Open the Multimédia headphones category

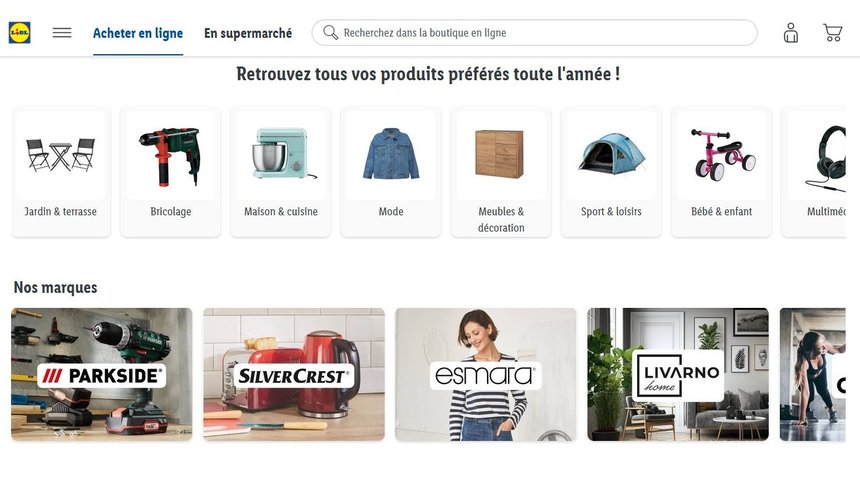coord(814,172)
